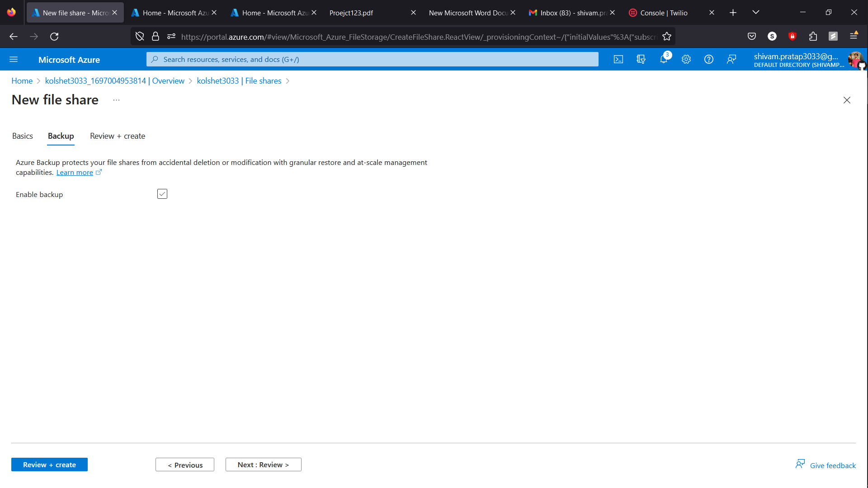Image resolution: width=868 pixels, height=488 pixels.
Task: Open the browser extensions puzzle icon
Action: [x=813, y=36]
